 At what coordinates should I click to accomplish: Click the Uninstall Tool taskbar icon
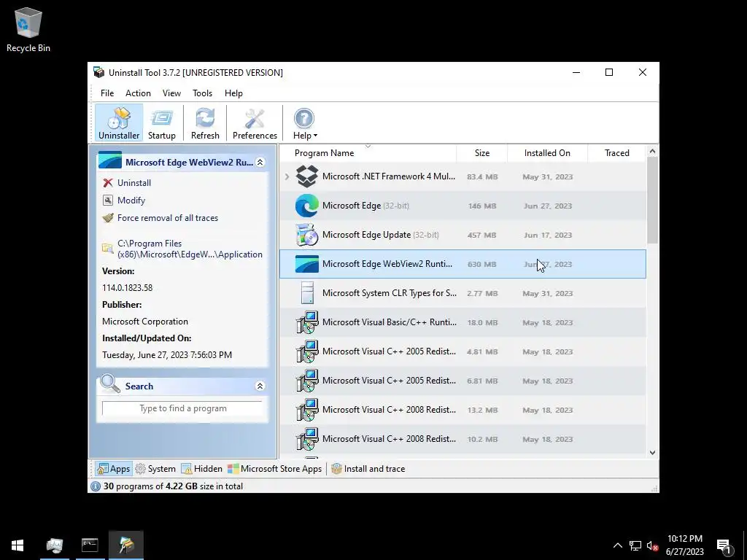click(125, 545)
